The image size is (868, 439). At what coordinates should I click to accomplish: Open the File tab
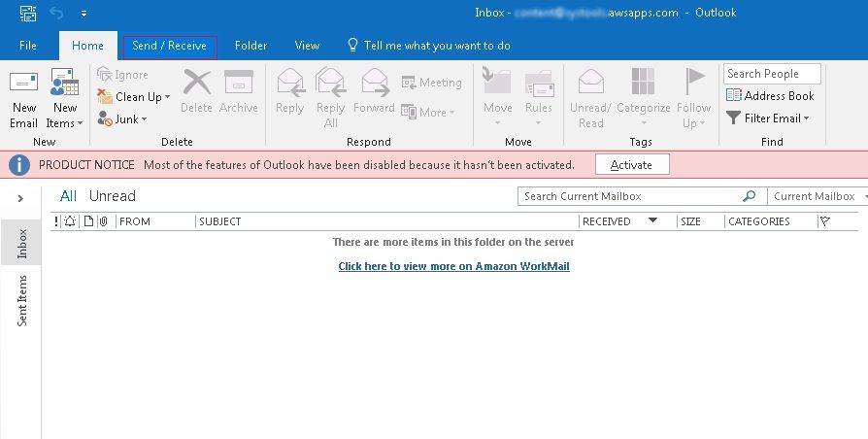(28, 46)
